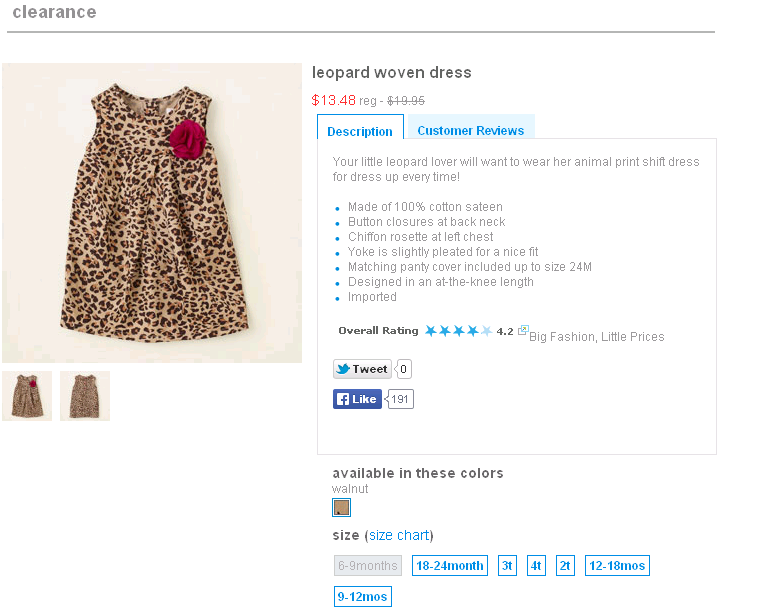
Task: Show the back view dress thumbnail
Action: [85, 396]
